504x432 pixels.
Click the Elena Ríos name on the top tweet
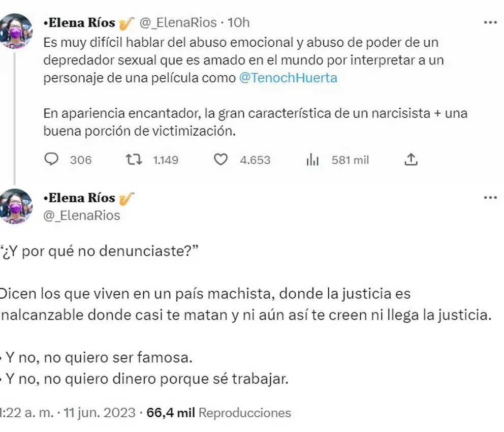tap(80, 23)
